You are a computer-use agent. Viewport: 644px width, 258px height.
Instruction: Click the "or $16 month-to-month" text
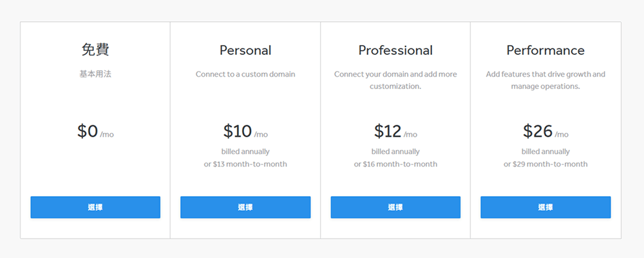point(395,164)
